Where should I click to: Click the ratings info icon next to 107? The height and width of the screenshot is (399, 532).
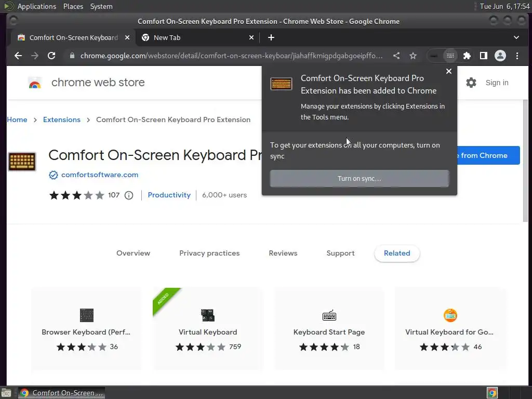coord(129,195)
